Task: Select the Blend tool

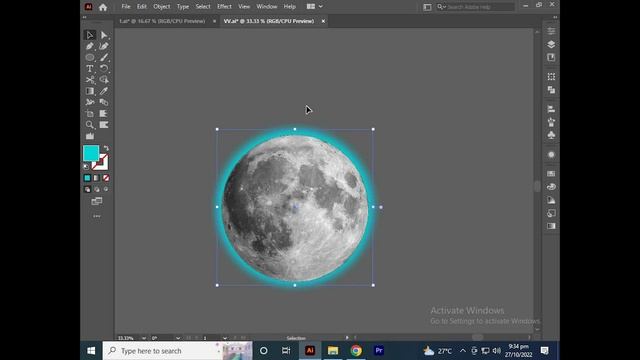Action: [x=104, y=102]
